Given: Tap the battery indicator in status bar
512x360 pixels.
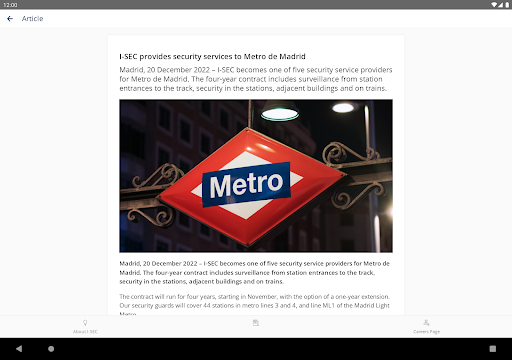Looking at the screenshot, I should (507, 5).
